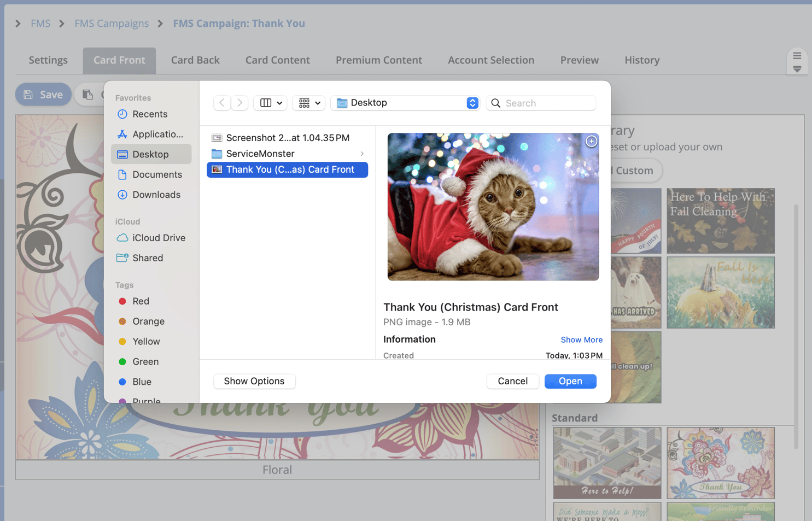Click the file dialog Search field
This screenshot has height=521, width=812.
coord(541,103)
